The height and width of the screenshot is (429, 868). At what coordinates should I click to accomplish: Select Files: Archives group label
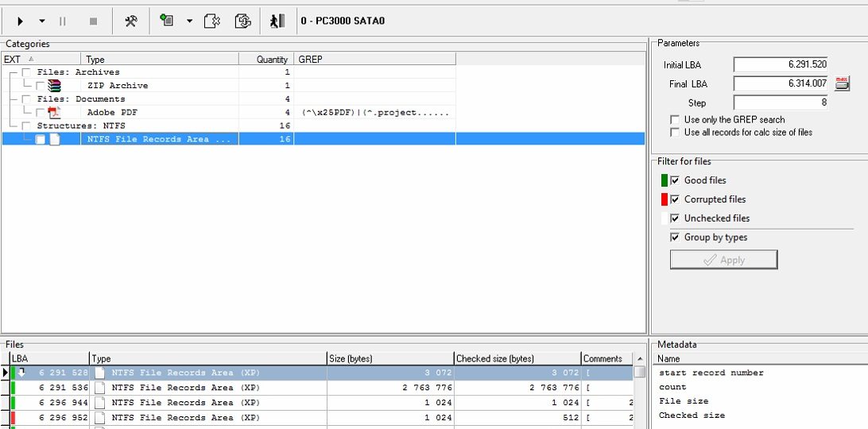click(x=78, y=72)
